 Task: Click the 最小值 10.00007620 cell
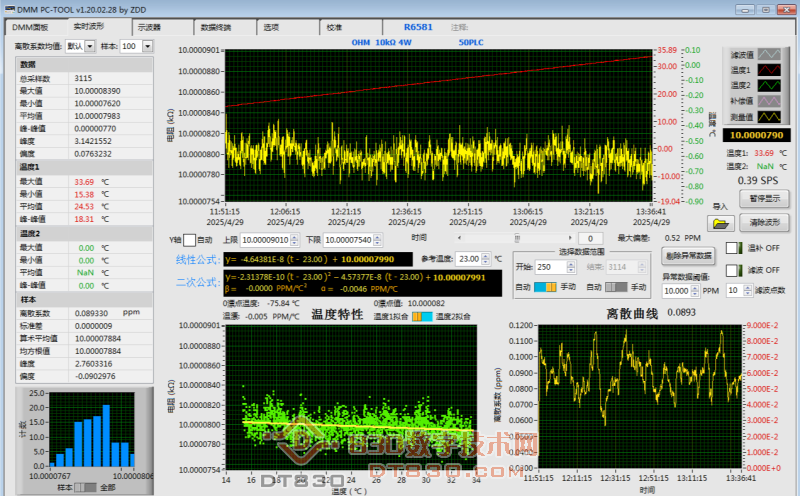point(111,104)
